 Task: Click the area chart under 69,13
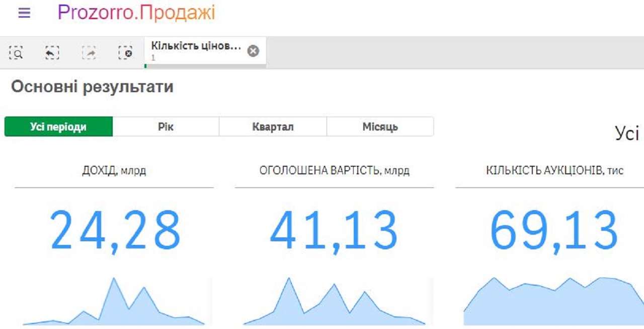tap(553, 302)
